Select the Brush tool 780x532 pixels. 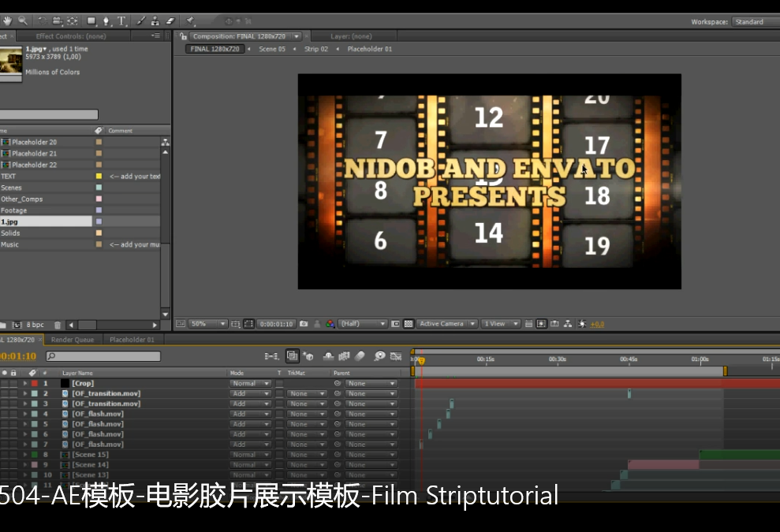(x=140, y=20)
